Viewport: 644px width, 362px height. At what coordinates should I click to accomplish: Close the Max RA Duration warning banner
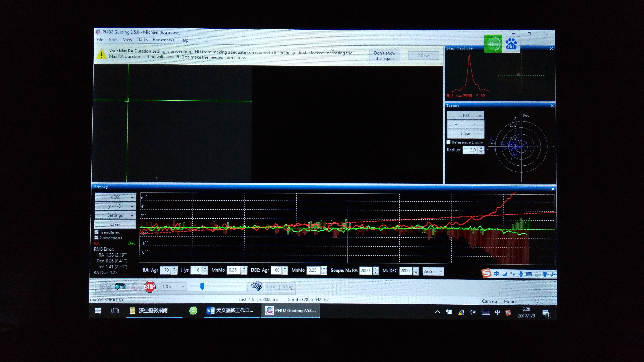tap(423, 55)
